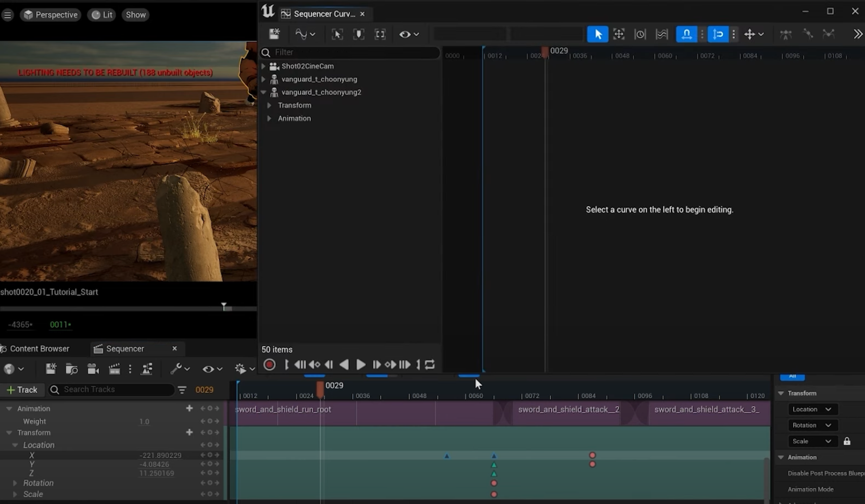Open the render movie clapperboard icon
This screenshot has height=504, width=865.
click(x=115, y=369)
